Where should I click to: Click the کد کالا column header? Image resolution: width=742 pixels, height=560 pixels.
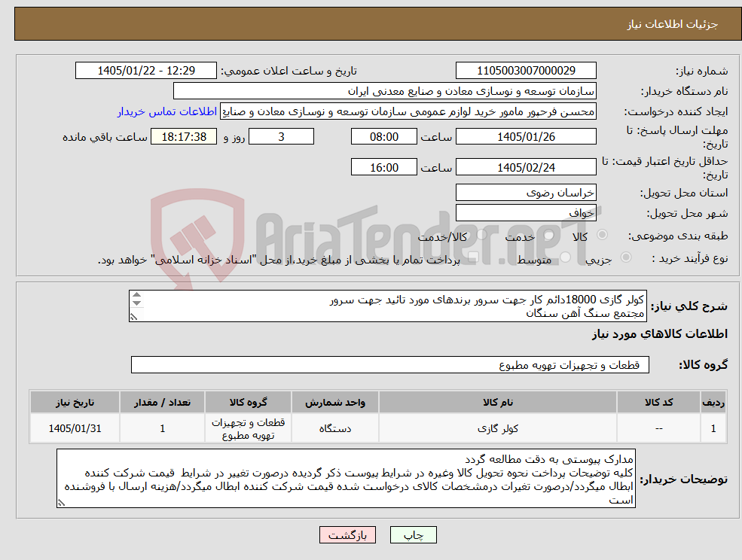(x=658, y=402)
